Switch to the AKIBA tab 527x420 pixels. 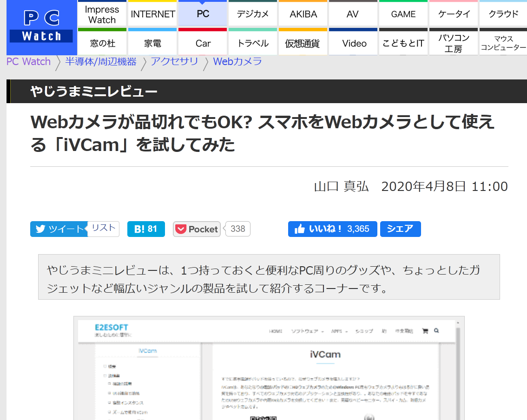[303, 13]
